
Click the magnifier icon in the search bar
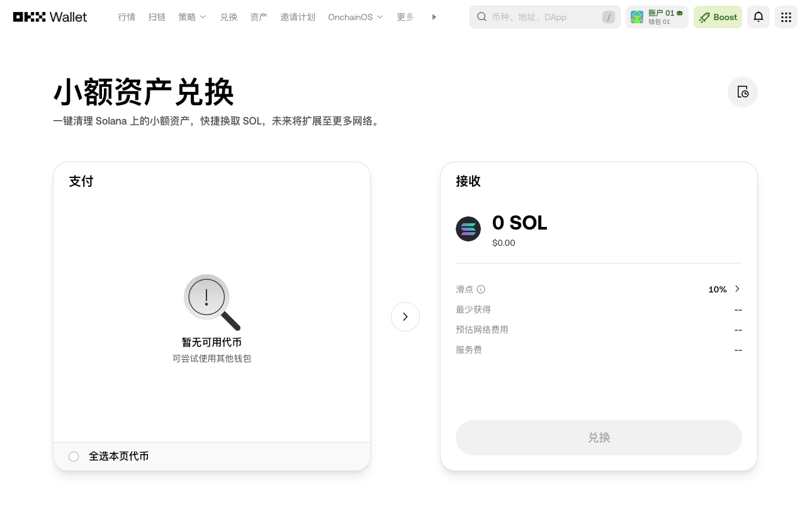[x=481, y=17]
